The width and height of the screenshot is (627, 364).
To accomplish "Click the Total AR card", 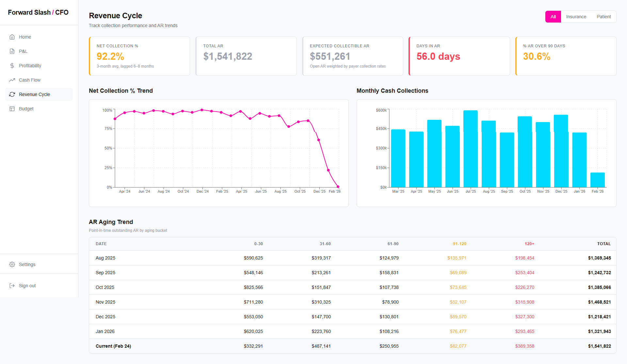I will pos(246,56).
